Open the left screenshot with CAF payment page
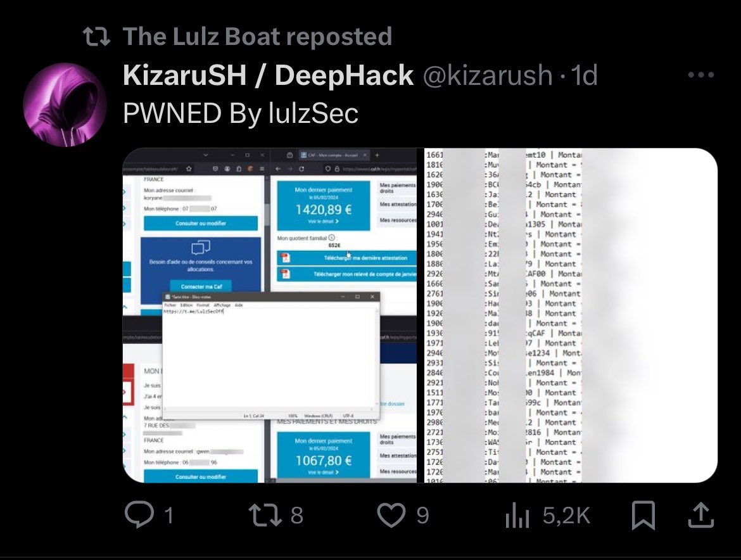The image size is (741, 560). coord(270,315)
